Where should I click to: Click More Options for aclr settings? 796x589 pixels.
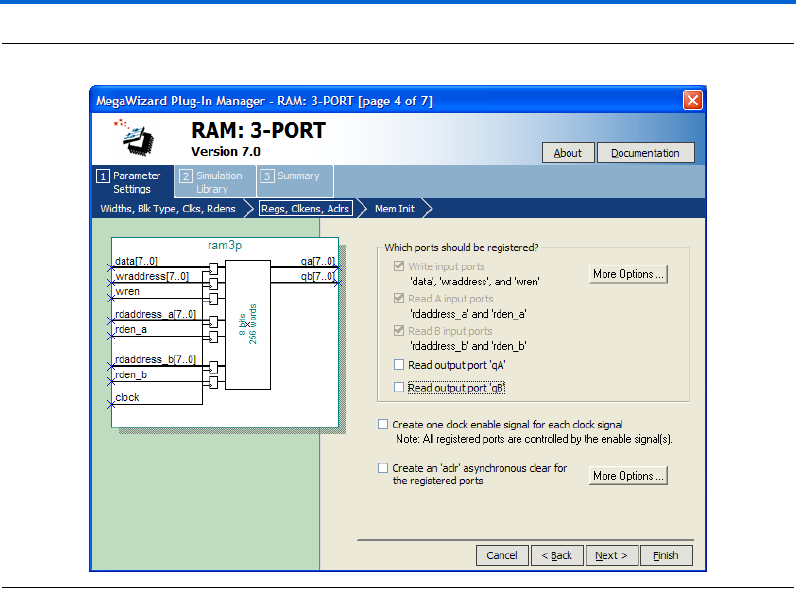point(628,476)
